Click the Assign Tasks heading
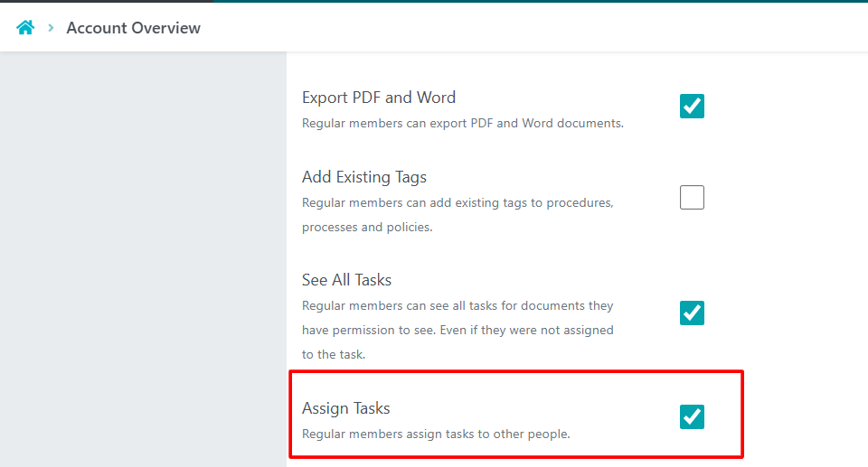This screenshot has width=868, height=467. tap(345, 408)
